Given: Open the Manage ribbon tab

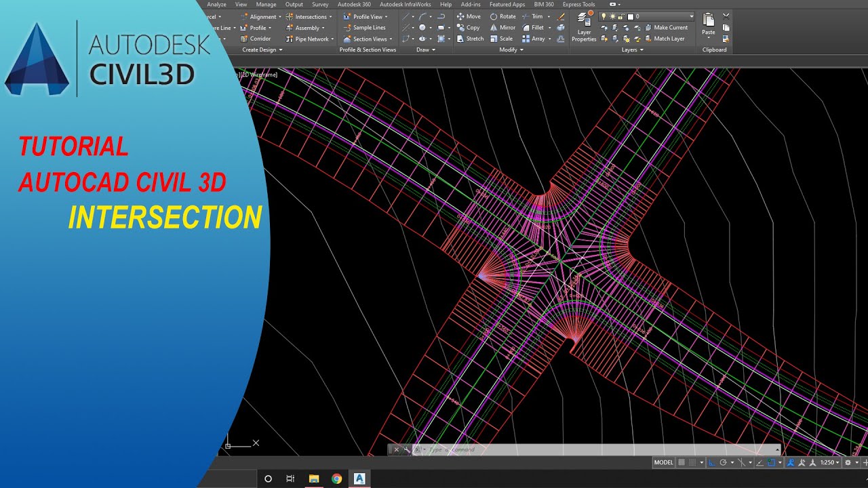Looking at the screenshot, I should pyautogui.click(x=266, y=4).
